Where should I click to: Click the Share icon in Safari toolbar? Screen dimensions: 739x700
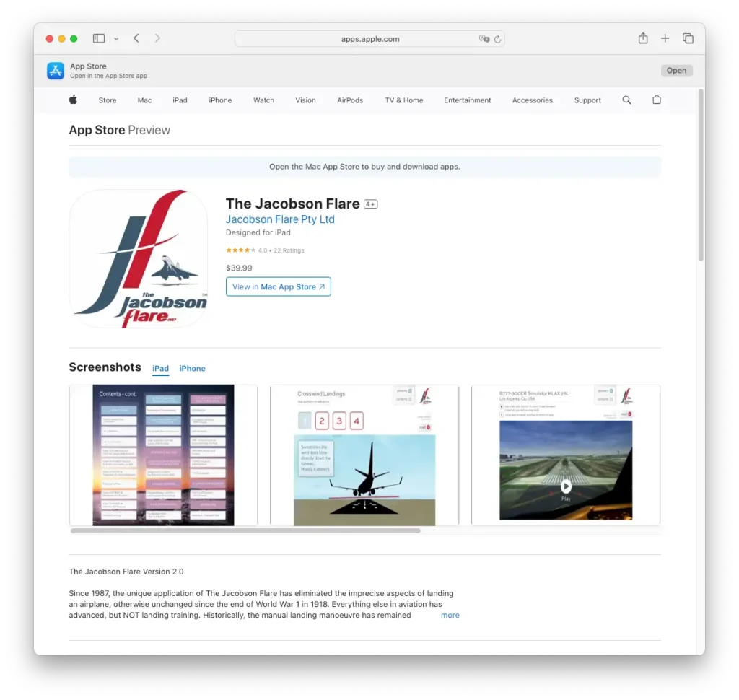pyautogui.click(x=642, y=38)
